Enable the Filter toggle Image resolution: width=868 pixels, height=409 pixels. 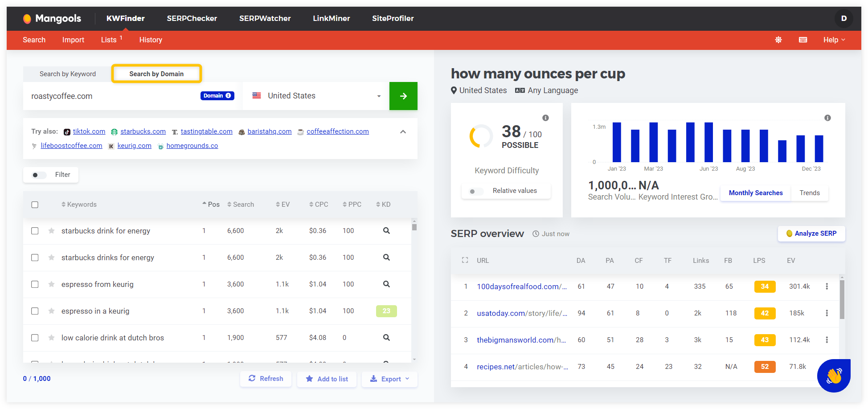pyautogui.click(x=37, y=175)
